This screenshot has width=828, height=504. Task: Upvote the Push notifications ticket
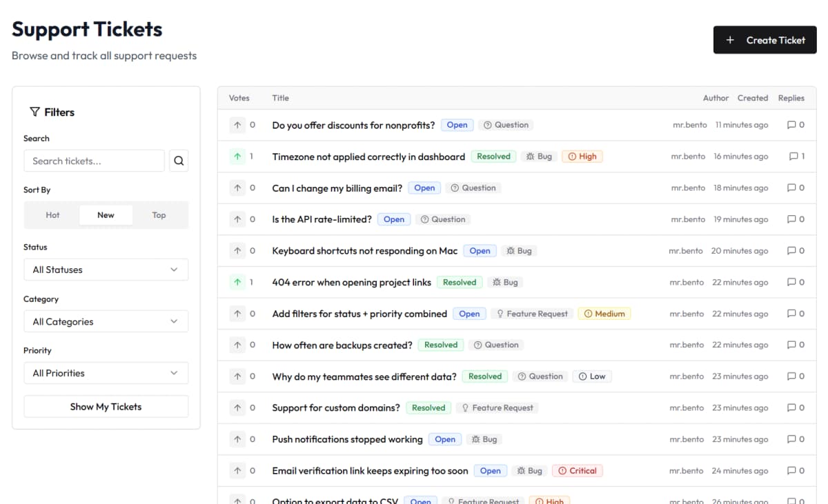tap(237, 439)
